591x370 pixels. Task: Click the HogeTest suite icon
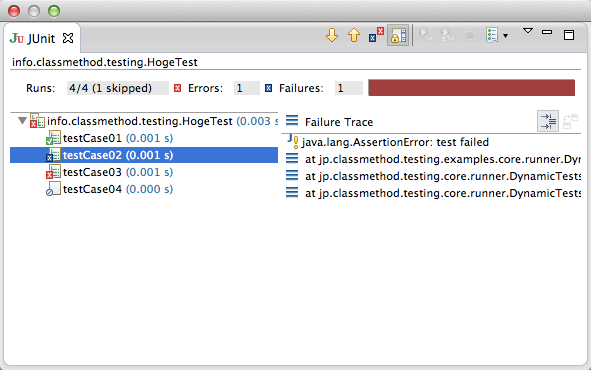(37, 121)
